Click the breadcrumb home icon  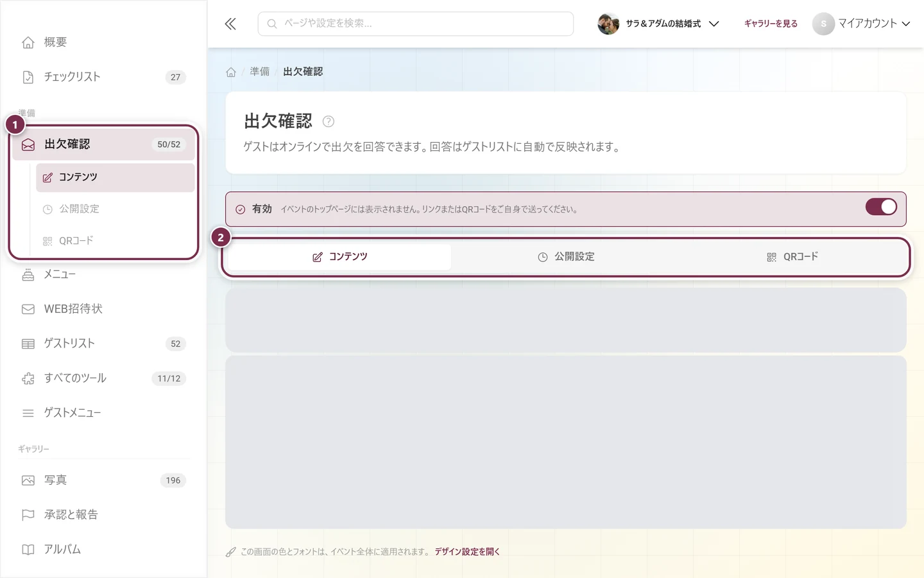pos(231,72)
